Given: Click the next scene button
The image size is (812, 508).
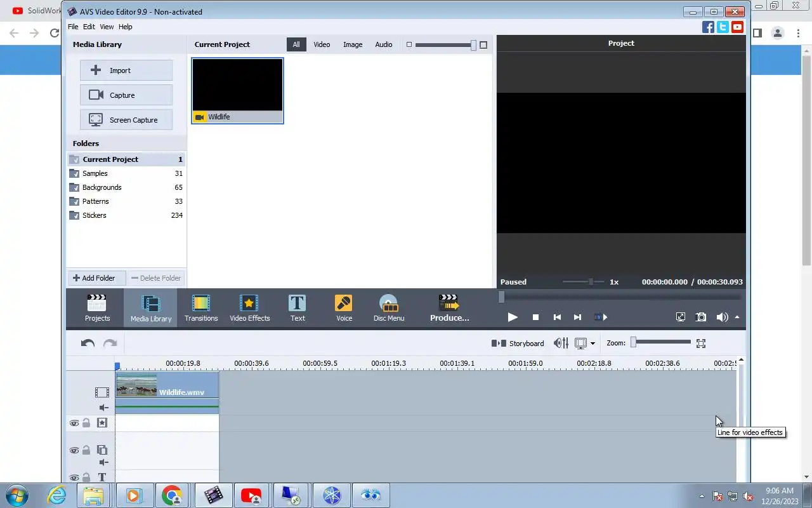Looking at the screenshot, I should pyautogui.click(x=601, y=317).
